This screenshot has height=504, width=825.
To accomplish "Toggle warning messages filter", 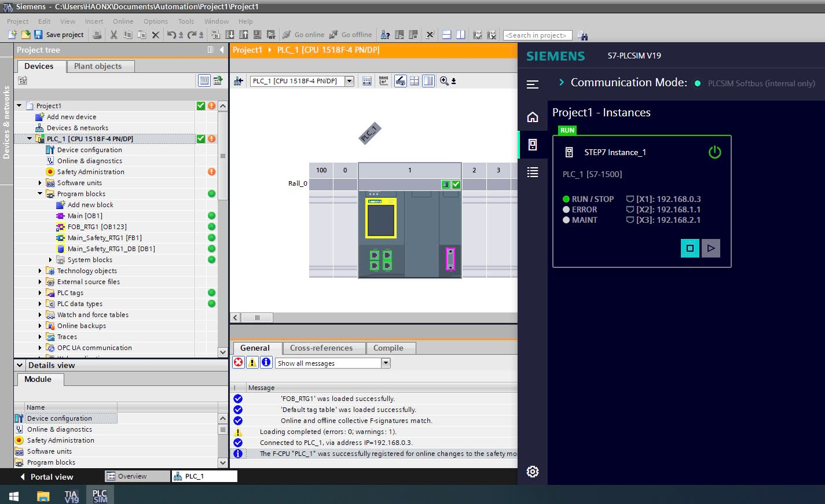I will click(252, 363).
